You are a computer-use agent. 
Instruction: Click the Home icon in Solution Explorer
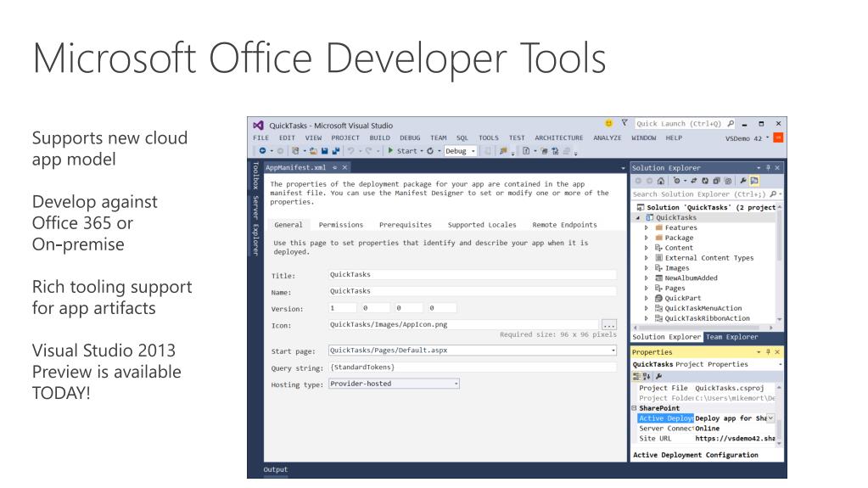tap(661, 181)
